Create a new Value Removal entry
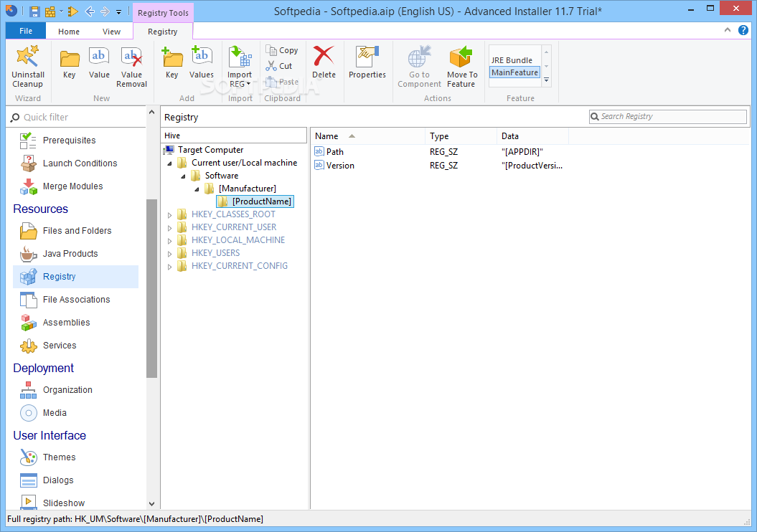This screenshot has height=532, width=757. tap(131, 67)
